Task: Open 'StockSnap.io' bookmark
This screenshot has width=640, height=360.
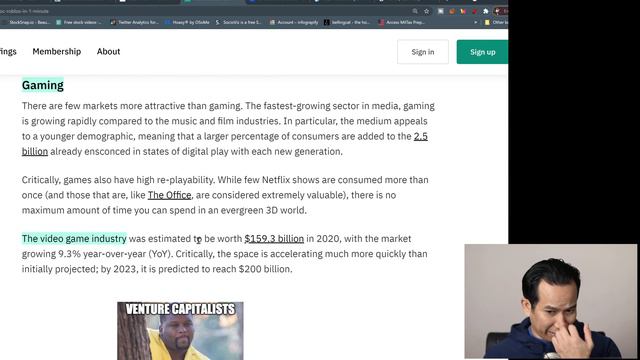Action: [25, 22]
